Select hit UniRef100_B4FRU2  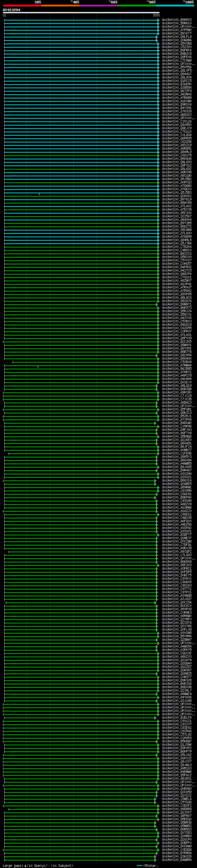[x=177, y=267]
